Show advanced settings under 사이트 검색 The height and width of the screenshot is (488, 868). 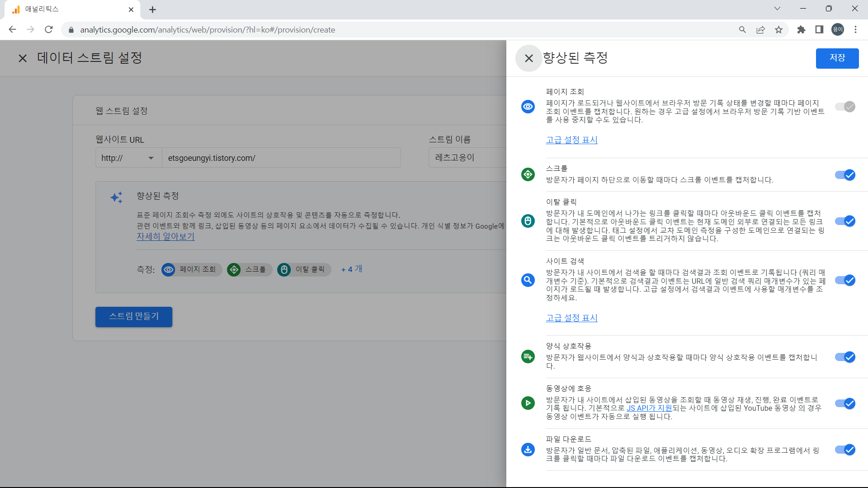click(x=571, y=318)
